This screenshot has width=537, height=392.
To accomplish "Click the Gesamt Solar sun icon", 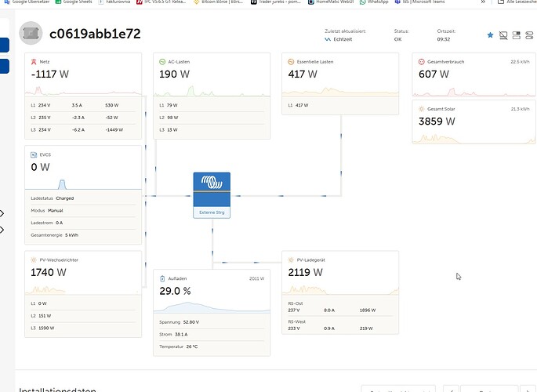I will click(421, 109).
